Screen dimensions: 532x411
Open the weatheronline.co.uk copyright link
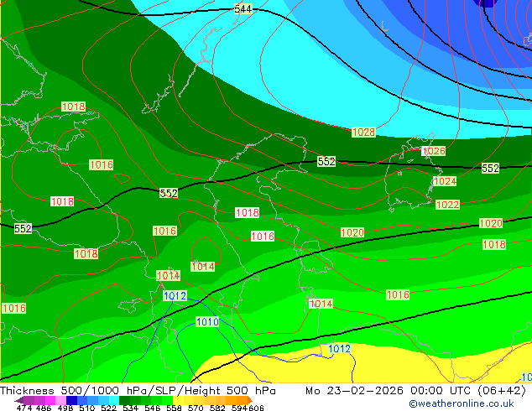click(462, 403)
